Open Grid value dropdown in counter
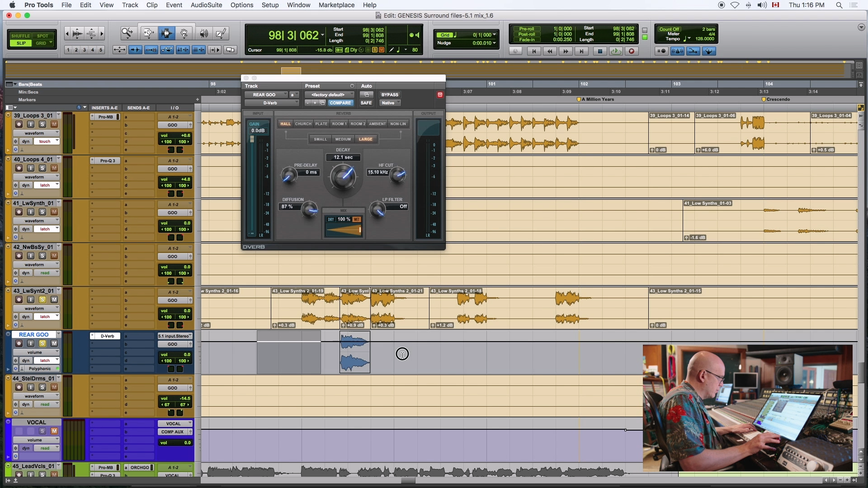The width and height of the screenshot is (868, 488). [494, 35]
